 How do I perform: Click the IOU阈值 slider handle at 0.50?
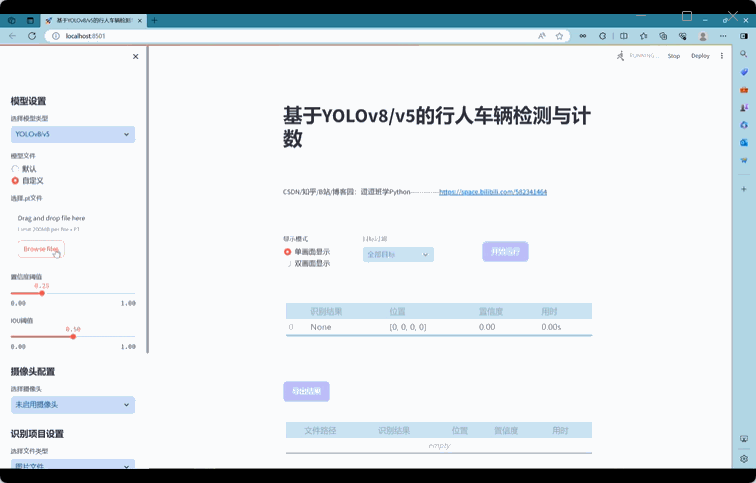(x=73, y=336)
